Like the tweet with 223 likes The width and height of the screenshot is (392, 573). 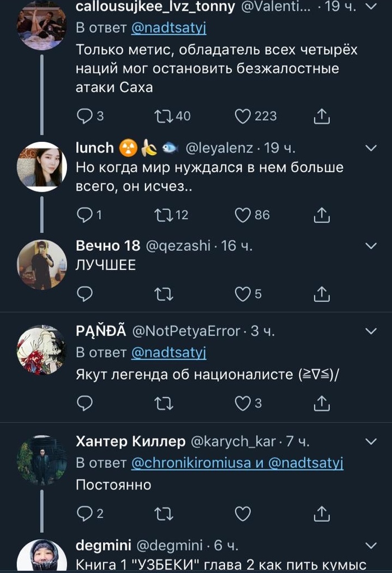[x=242, y=116]
